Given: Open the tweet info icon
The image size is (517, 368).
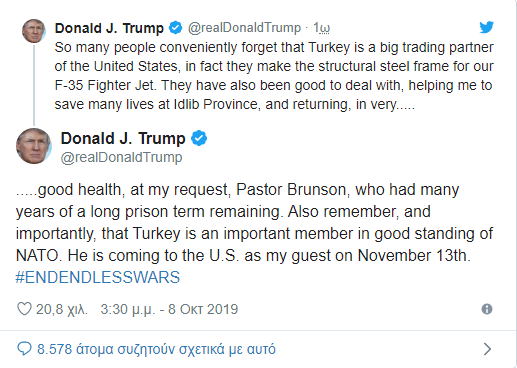Looking at the screenshot, I should click(487, 309).
